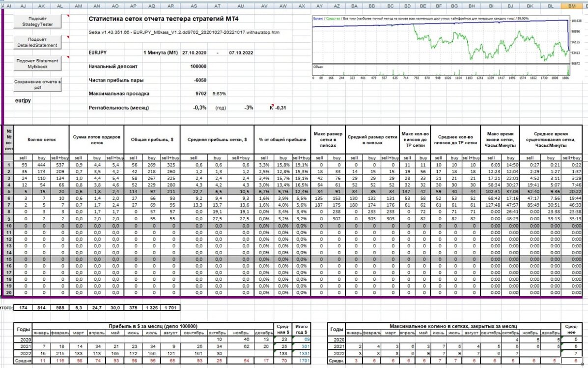This screenshot has width=588, height=368.
Task: Select total profit value 1 701
Action: 170,308
